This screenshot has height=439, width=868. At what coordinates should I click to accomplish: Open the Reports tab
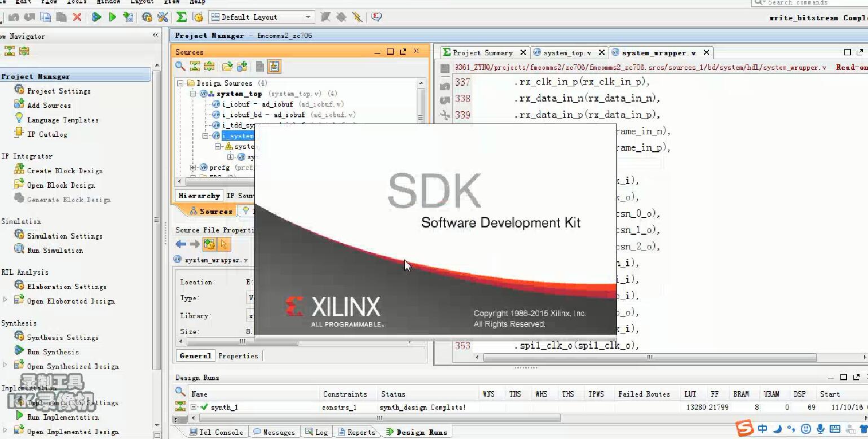356,432
